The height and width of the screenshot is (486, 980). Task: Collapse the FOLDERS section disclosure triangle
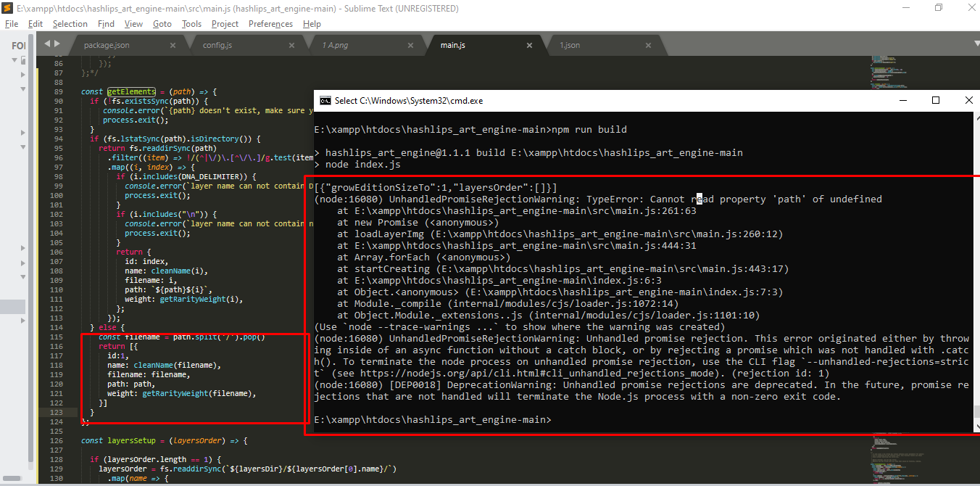[x=14, y=59]
